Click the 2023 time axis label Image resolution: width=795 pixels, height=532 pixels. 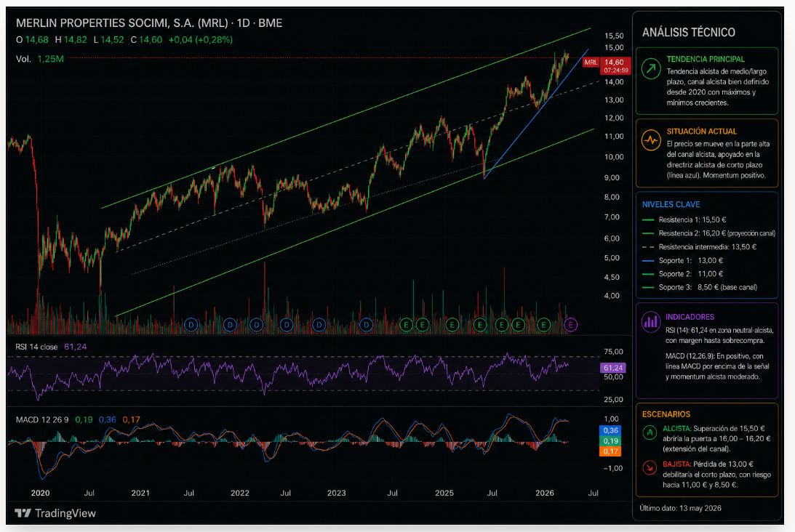pos(337,493)
